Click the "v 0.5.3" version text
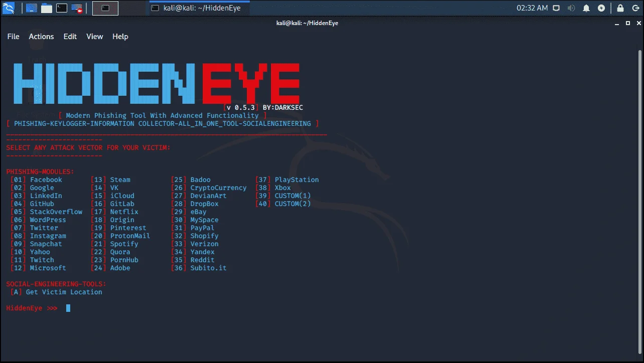The height and width of the screenshot is (363, 644). (x=241, y=108)
